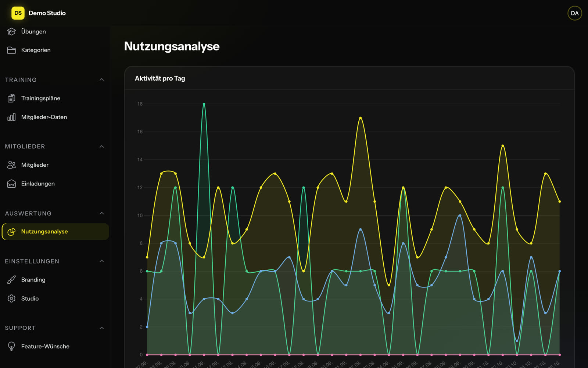Viewport: 588px width, 368px height.
Task: Open the Einladungen page
Action: (x=55, y=184)
